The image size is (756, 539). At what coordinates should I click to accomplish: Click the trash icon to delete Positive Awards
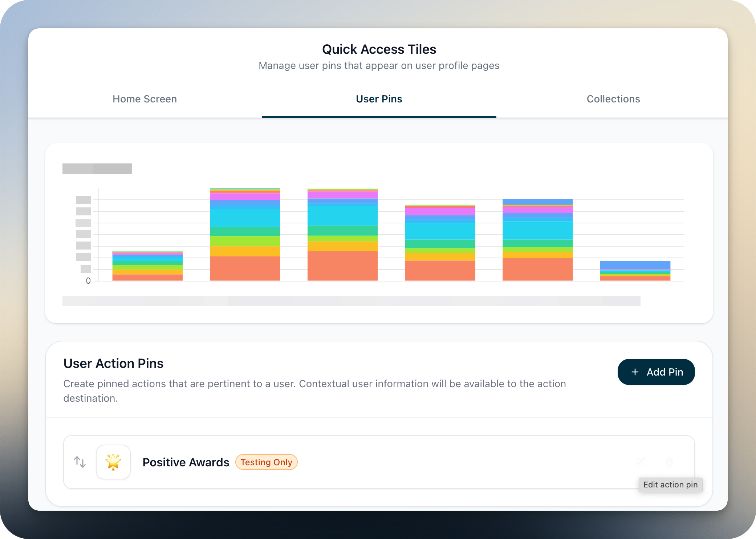(669, 462)
